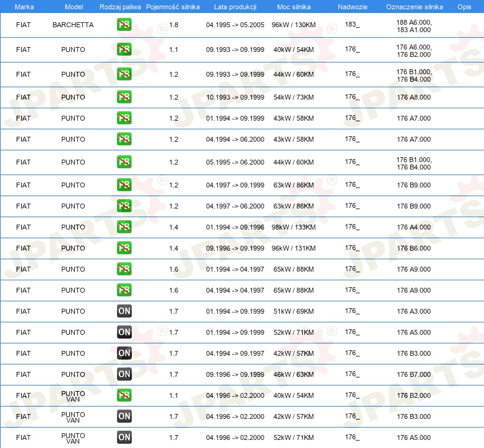Click the diesel ON icon in the 51kW / 69KM row
The image size is (484, 448).
(x=124, y=311)
